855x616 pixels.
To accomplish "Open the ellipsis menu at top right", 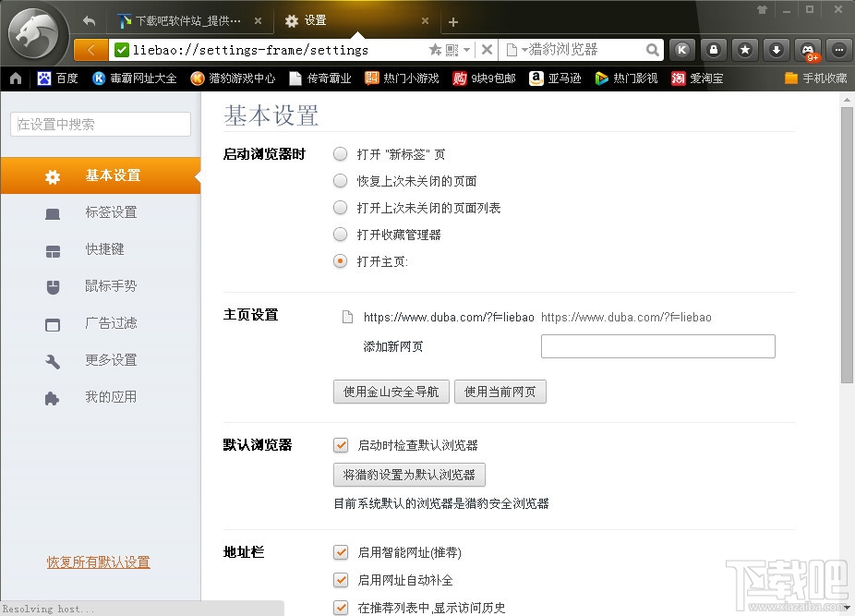I will click(x=837, y=49).
